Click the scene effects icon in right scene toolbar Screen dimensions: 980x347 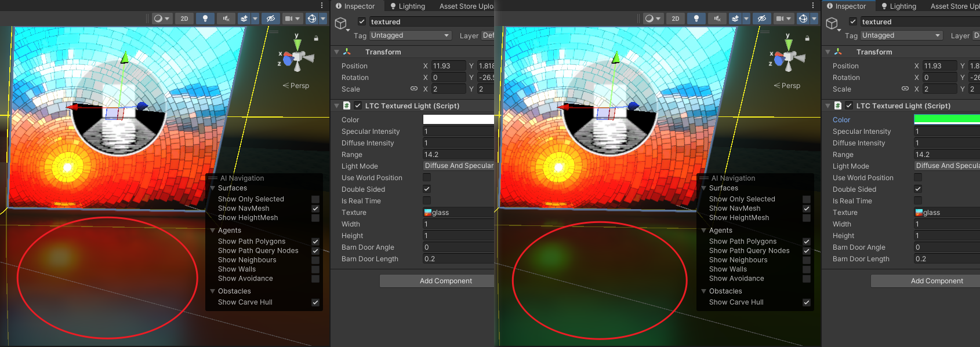pos(735,19)
